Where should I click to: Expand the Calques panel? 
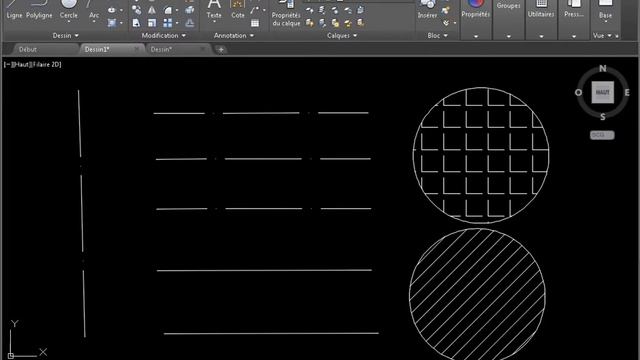(342, 36)
